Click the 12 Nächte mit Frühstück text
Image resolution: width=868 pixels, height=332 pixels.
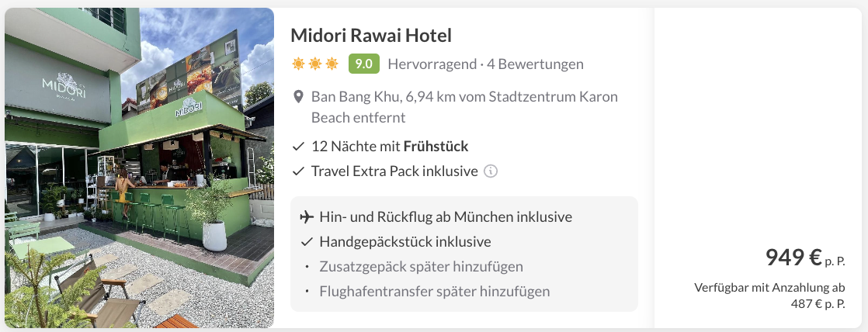click(390, 147)
